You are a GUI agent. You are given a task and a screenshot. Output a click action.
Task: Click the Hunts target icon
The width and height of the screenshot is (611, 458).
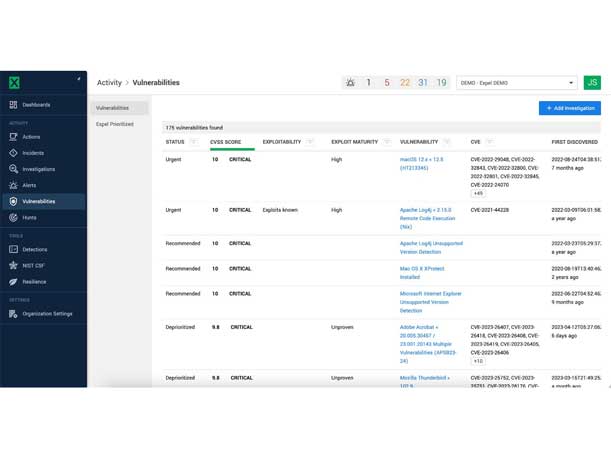[13, 217]
